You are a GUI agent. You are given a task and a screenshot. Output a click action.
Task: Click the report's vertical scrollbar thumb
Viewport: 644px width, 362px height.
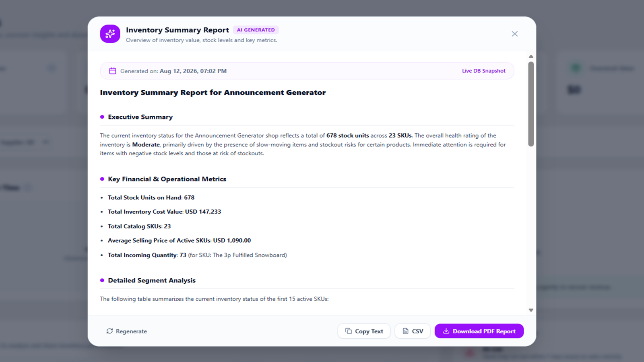tap(531, 104)
